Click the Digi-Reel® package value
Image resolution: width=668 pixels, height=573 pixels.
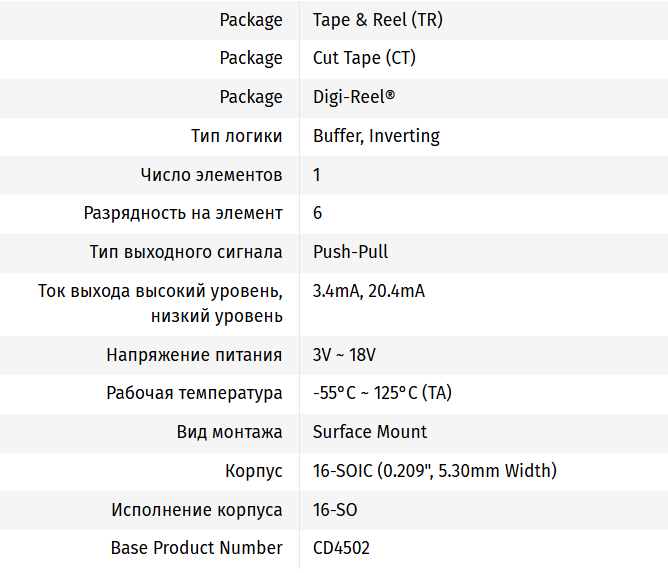(353, 97)
